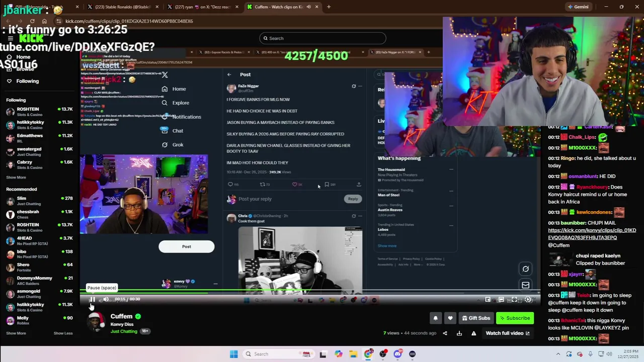Click the Windows taskbar Search box
Viewport: 644px width, 362px height.
pos(279,354)
